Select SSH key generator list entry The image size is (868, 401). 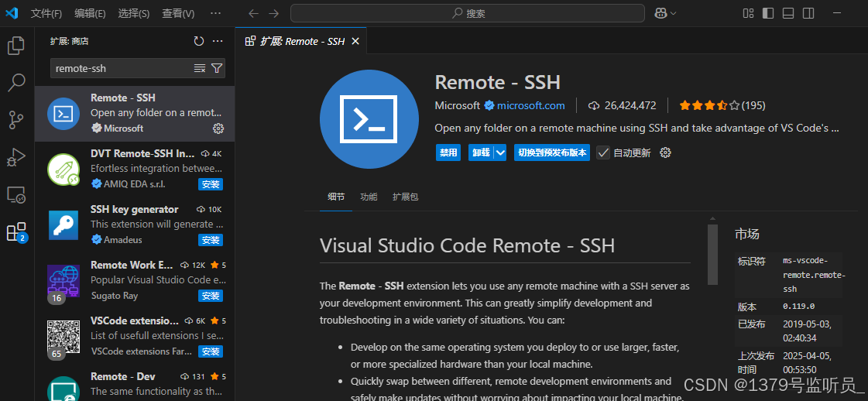135,225
